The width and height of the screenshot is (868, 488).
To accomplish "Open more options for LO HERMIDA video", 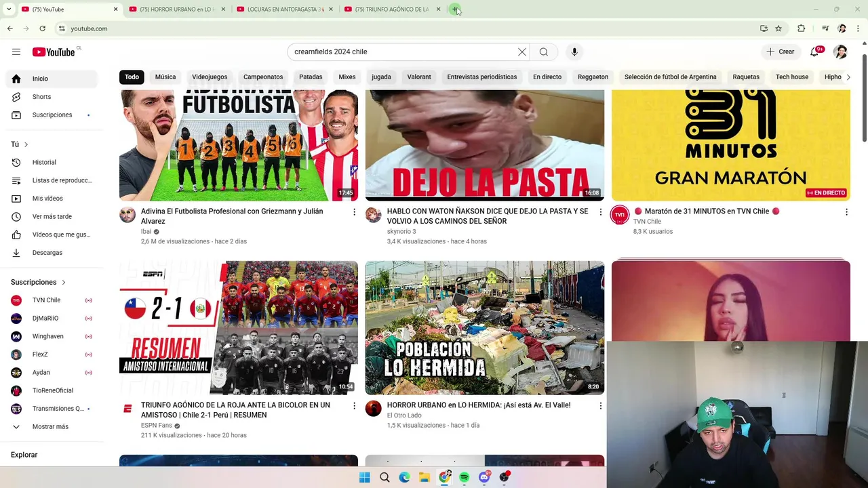I will tap(600, 406).
